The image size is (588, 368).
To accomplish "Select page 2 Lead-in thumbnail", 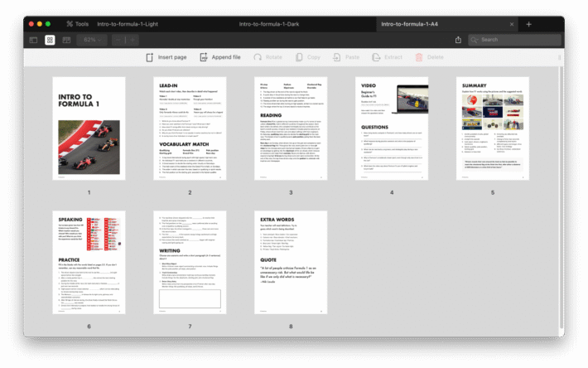I will coord(190,128).
